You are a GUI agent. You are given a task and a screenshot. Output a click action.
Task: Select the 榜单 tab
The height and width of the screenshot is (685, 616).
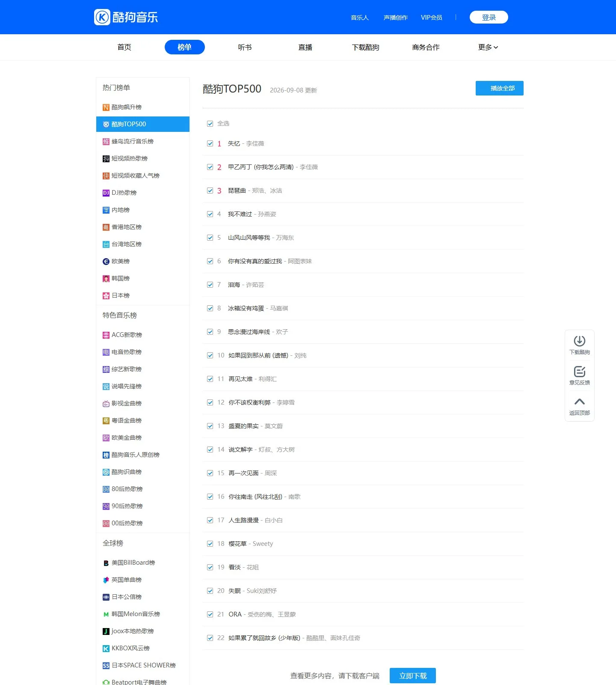click(185, 47)
